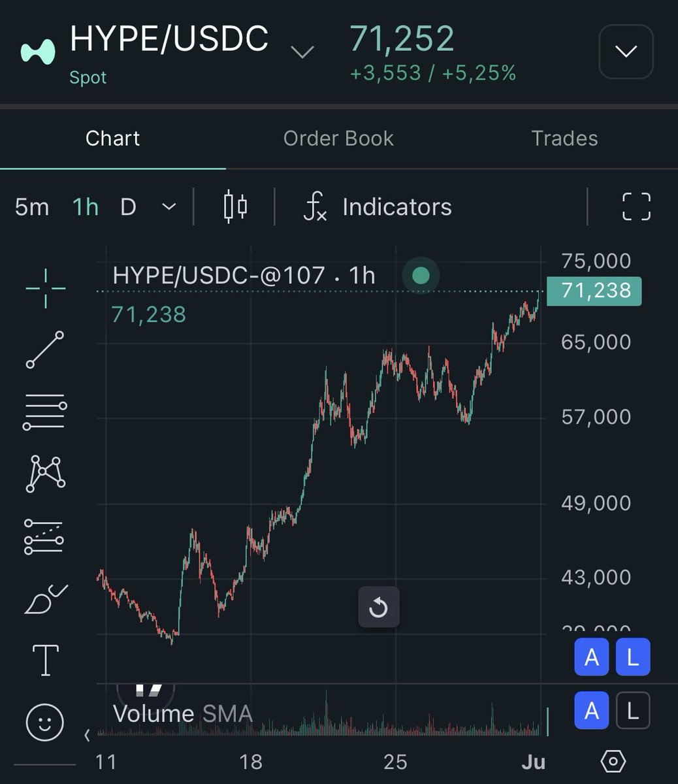Click the 49,000 price axis label
The image size is (678, 784).
coord(596,503)
